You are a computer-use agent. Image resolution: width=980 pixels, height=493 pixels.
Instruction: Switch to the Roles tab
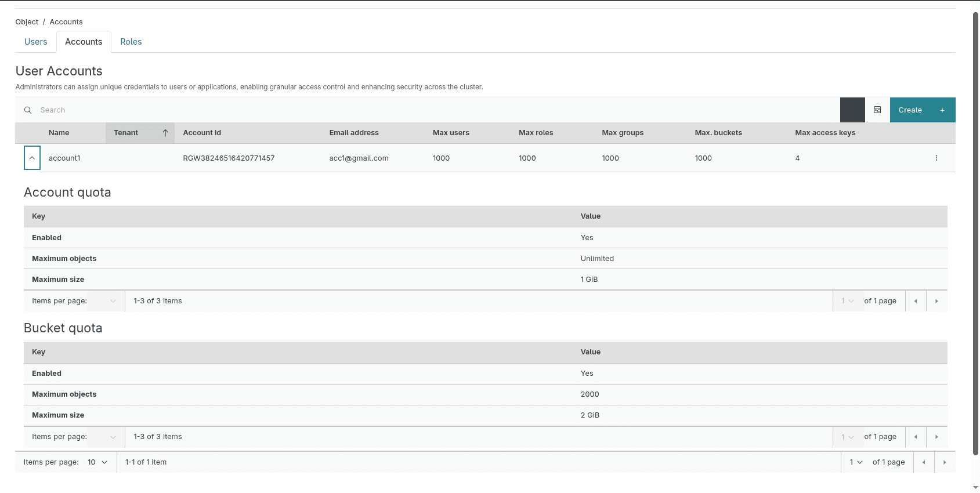[131, 42]
